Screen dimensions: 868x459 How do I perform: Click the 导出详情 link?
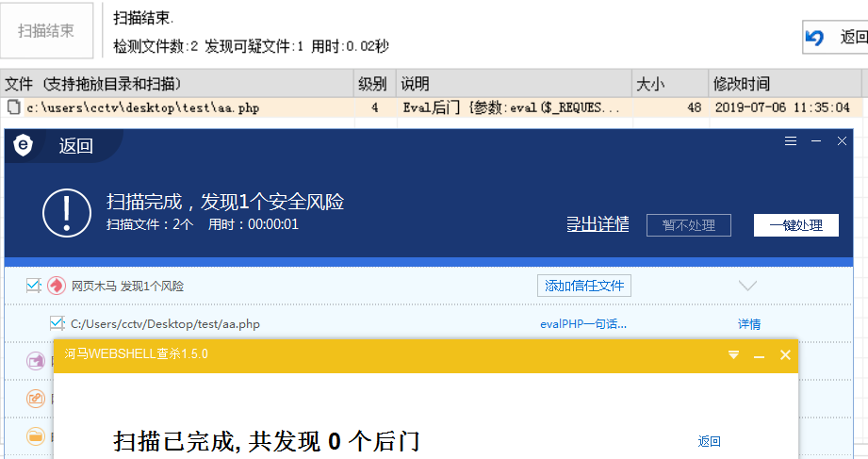click(x=598, y=223)
